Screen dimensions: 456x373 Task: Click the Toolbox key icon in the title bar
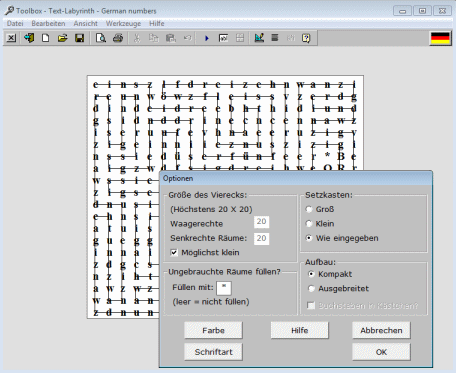tap(9, 10)
